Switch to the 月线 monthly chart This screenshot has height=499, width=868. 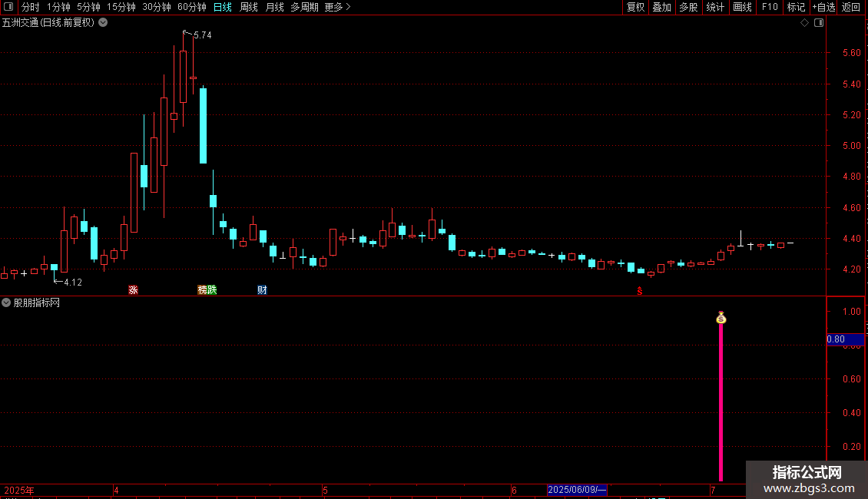pyautogui.click(x=274, y=7)
